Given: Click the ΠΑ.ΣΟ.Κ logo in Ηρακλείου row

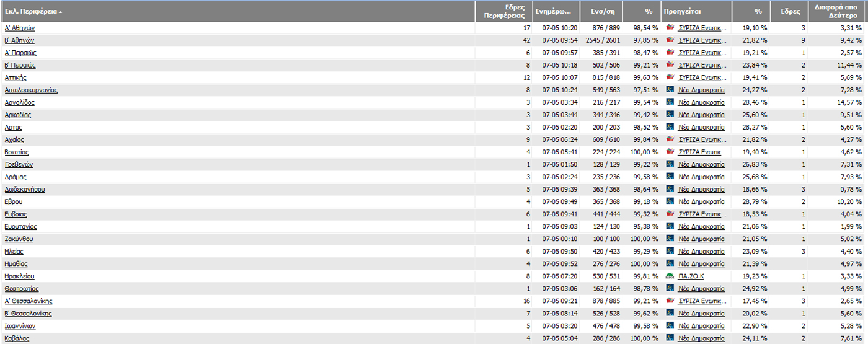Looking at the screenshot, I should coord(670,276).
